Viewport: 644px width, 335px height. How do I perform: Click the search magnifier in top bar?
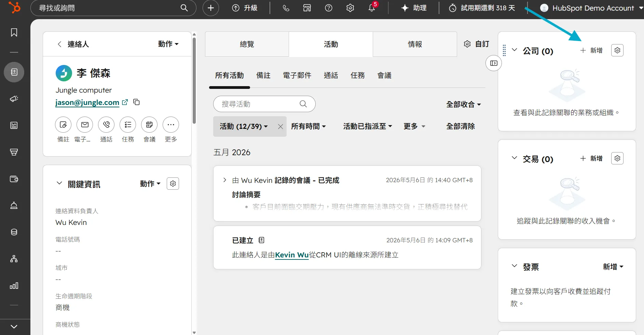pos(184,8)
